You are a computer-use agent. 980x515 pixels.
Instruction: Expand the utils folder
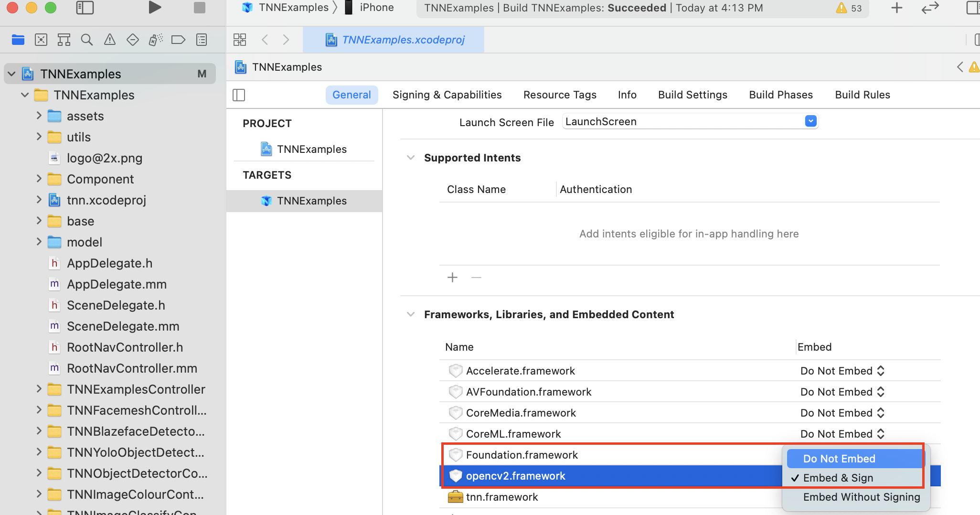click(x=39, y=137)
